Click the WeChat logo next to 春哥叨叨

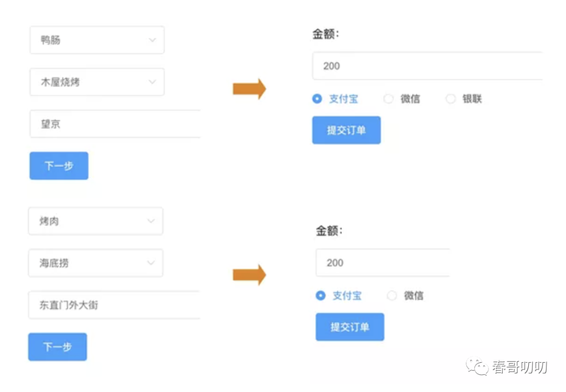(478, 367)
